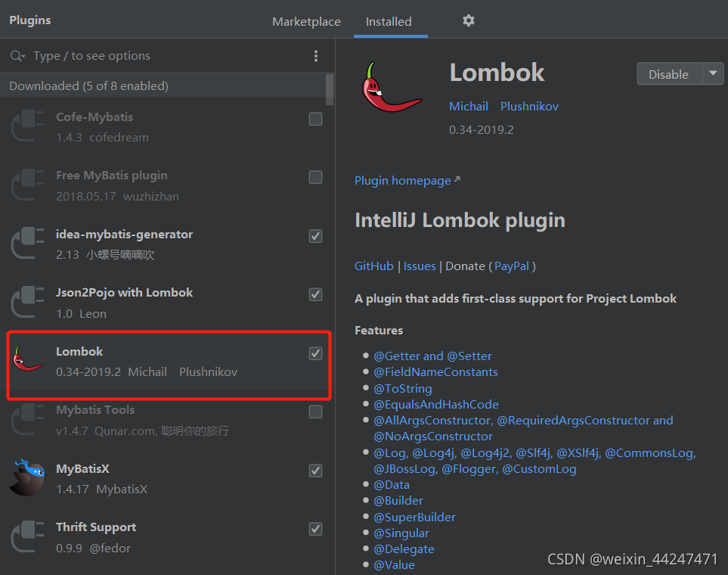This screenshot has width=728, height=575.
Task: Stay on the Installed tab
Action: point(389,21)
